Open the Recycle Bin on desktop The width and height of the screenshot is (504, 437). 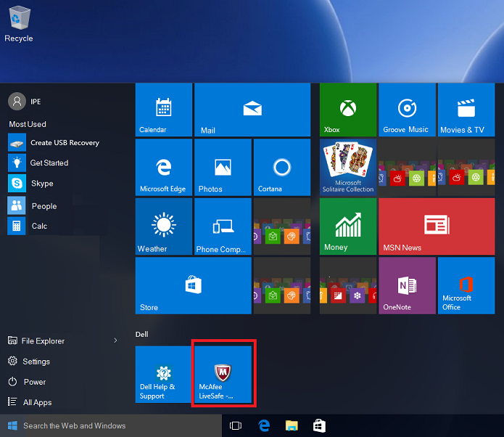19,24
